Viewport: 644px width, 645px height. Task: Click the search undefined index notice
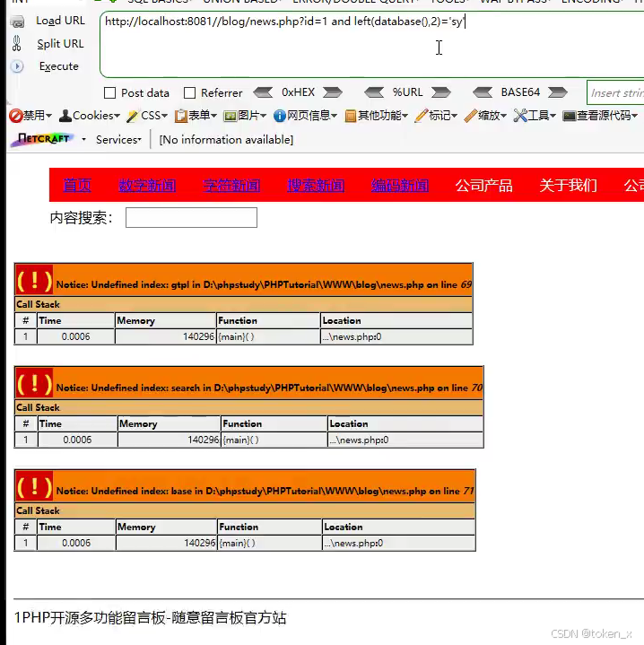tap(269, 388)
